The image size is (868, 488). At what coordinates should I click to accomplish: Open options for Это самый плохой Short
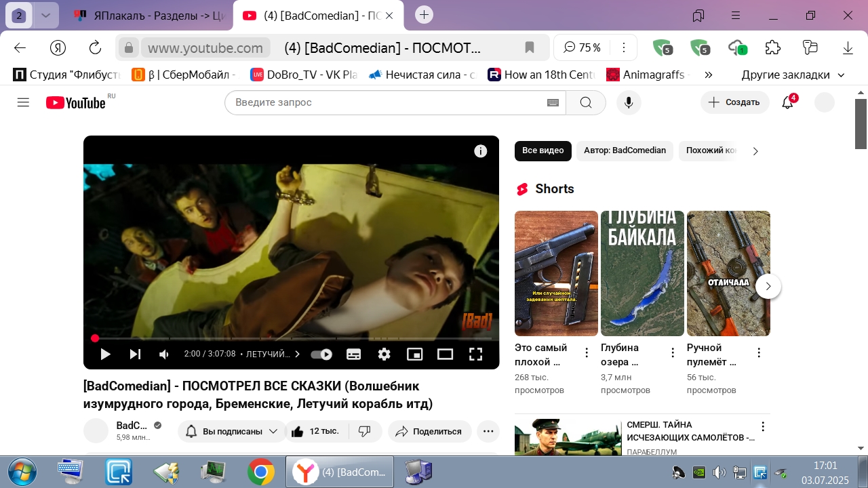tap(587, 352)
